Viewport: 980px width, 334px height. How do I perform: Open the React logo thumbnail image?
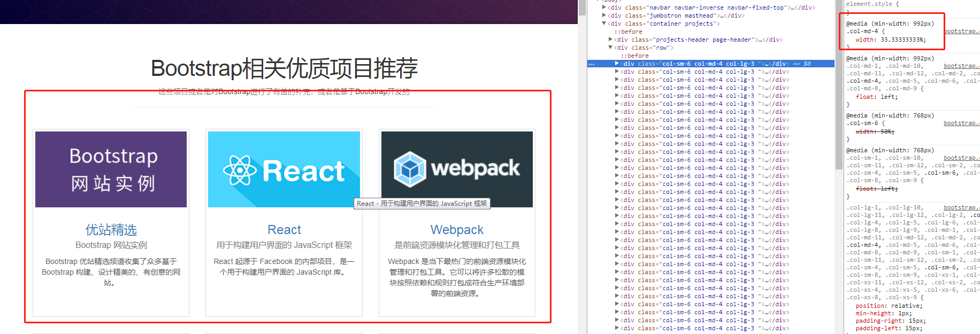pos(284,169)
